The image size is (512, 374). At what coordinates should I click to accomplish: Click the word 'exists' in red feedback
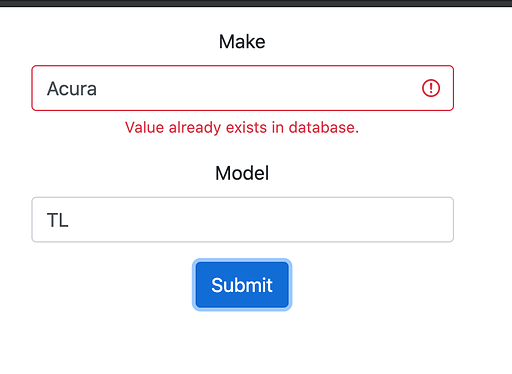pos(246,127)
